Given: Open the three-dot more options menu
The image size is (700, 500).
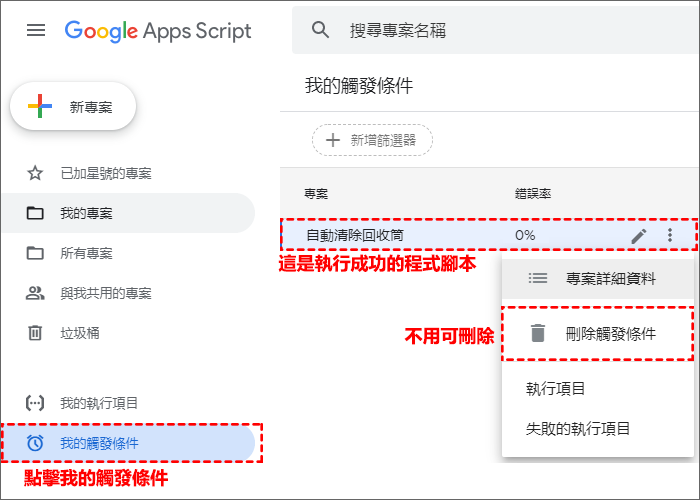Looking at the screenshot, I should coord(669,236).
